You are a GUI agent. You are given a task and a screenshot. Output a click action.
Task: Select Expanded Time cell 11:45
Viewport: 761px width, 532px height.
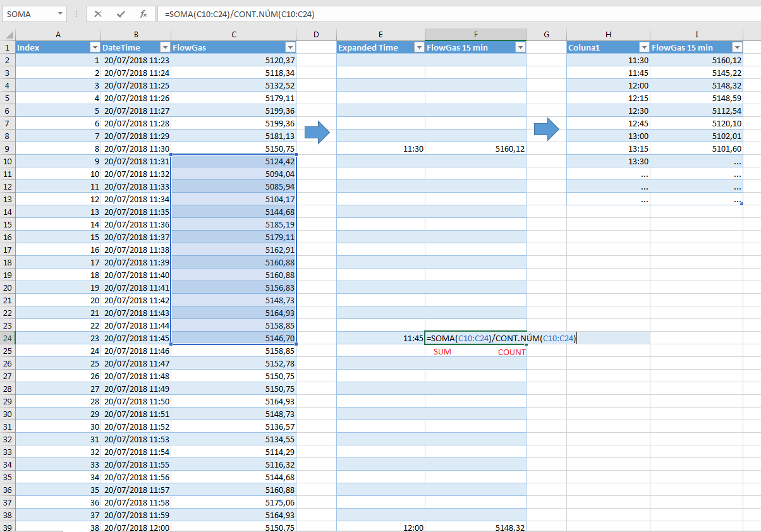tap(381, 338)
